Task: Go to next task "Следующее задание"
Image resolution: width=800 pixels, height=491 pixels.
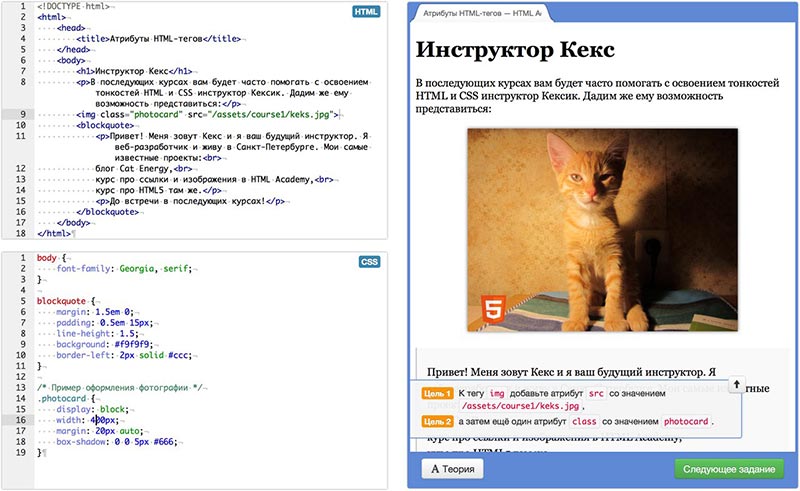Action: [x=728, y=468]
